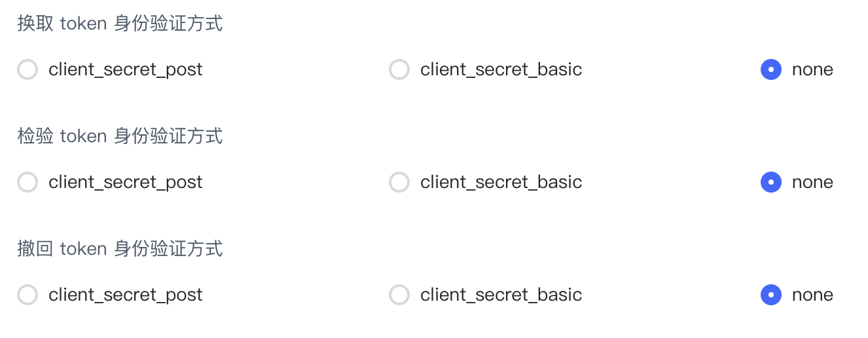Click the 撤回 token 身份验证方式 heading
Image resolution: width=868 pixels, height=338 pixels.
(x=120, y=249)
